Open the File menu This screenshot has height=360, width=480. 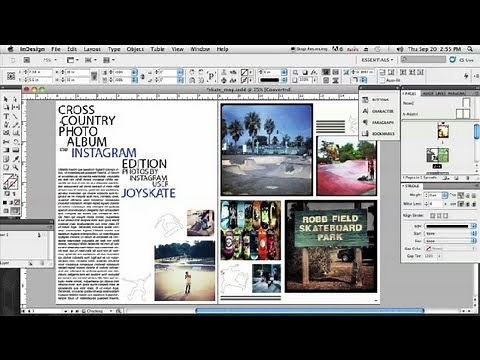coord(56,49)
